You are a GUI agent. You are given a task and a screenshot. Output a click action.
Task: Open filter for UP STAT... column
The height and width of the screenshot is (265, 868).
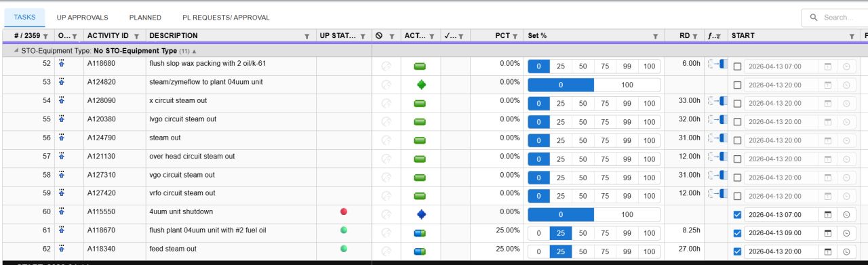pos(363,36)
